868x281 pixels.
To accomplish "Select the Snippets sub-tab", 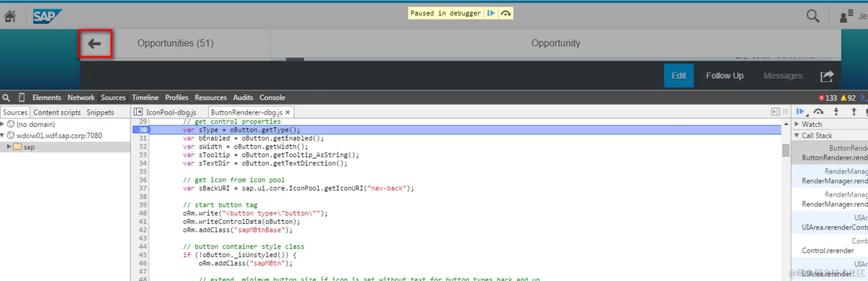I will [x=100, y=112].
